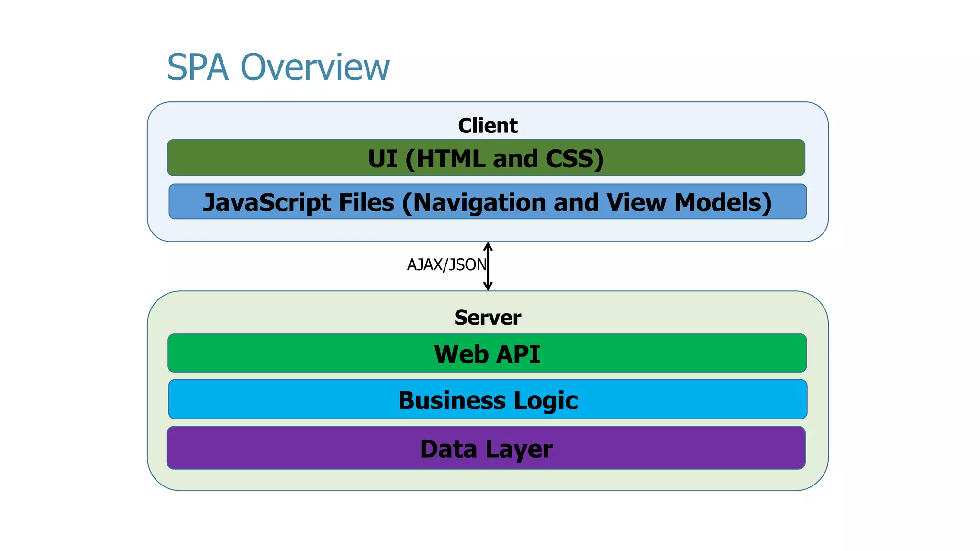
Task: Select the JavaScript Files blue box
Action: click(x=487, y=202)
